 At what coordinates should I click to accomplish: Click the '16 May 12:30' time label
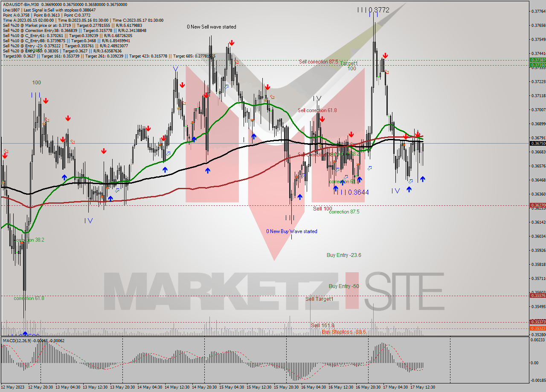pos(341,387)
